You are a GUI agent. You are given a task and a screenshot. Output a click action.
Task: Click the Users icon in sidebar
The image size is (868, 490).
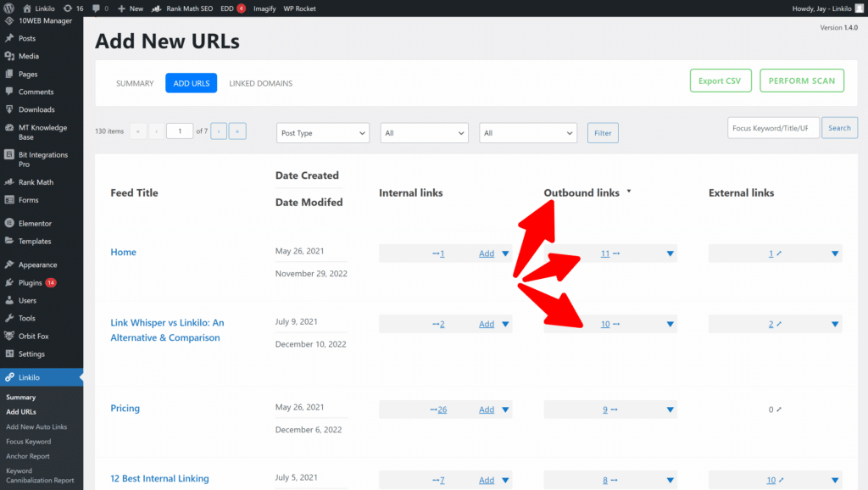[9, 300]
